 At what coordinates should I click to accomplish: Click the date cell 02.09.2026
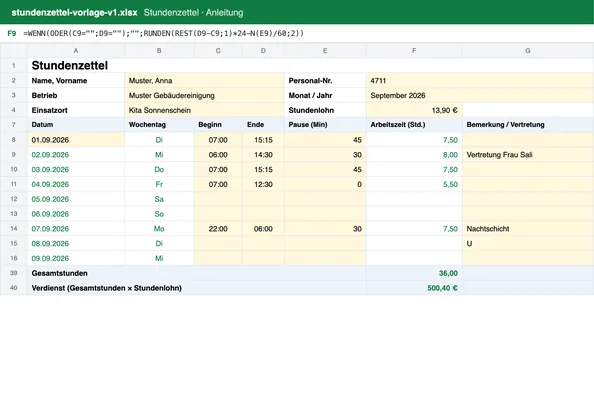pos(76,155)
